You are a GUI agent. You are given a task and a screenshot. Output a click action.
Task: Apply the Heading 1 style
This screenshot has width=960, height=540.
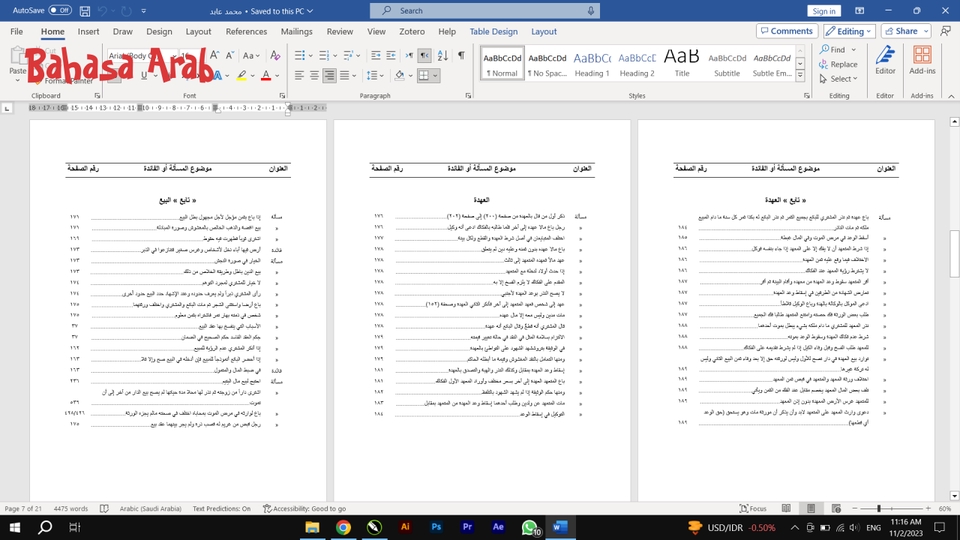(592, 64)
